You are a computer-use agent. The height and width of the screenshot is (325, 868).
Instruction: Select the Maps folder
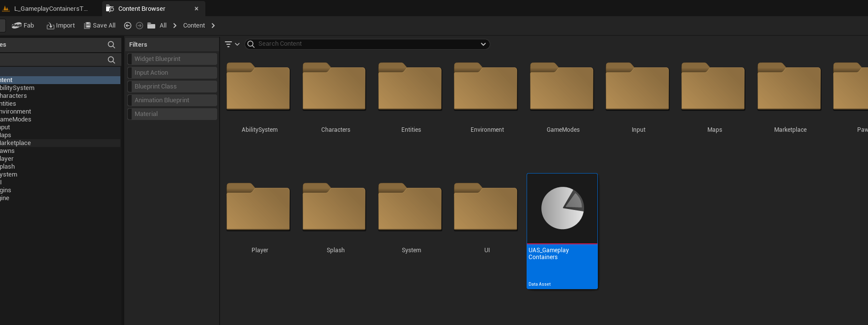click(713, 86)
